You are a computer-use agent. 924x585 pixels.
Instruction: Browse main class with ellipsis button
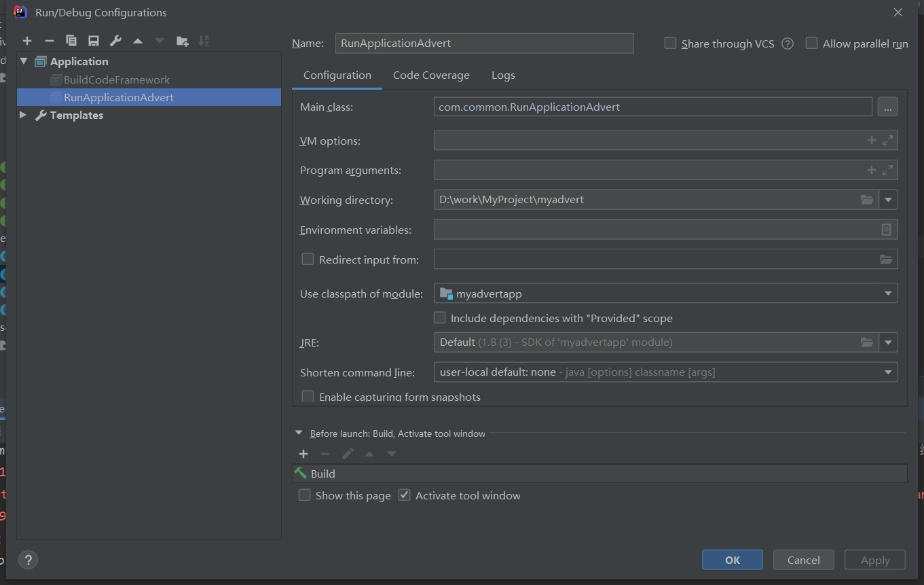pyautogui.click(x=887, y=107)
